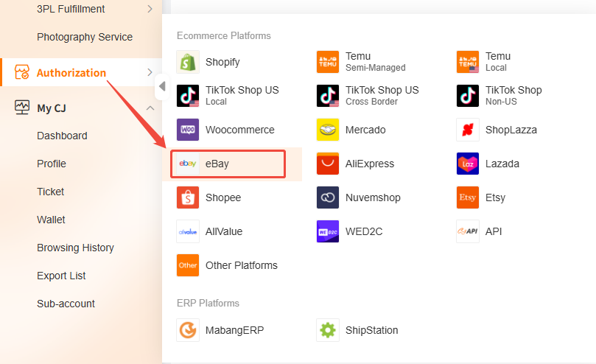
Task: Click the MabangERP orange logo icon
Action: [x=188, y=330]
